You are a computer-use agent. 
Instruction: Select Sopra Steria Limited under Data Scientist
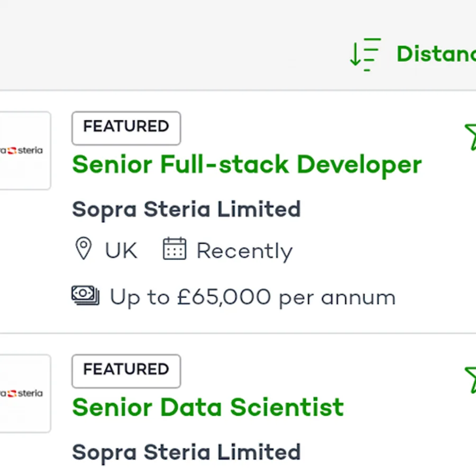186,452
